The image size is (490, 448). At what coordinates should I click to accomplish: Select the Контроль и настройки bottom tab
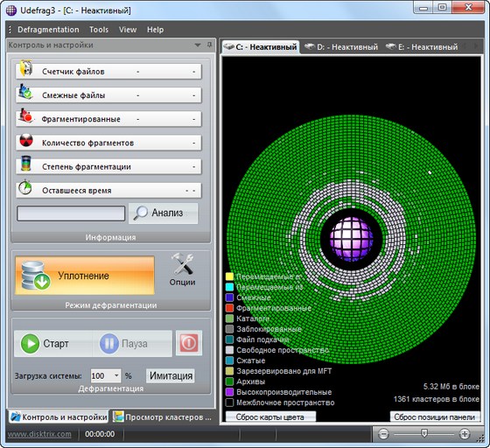(59, 417)
